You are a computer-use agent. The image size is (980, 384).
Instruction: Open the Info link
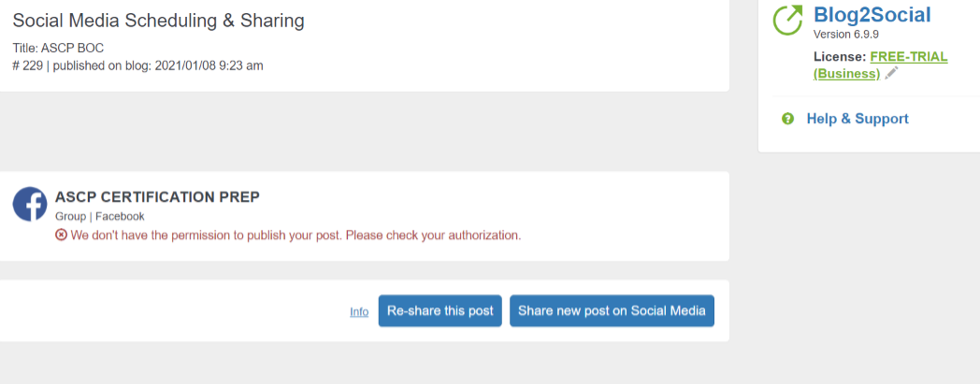click(x=359, y=311)
